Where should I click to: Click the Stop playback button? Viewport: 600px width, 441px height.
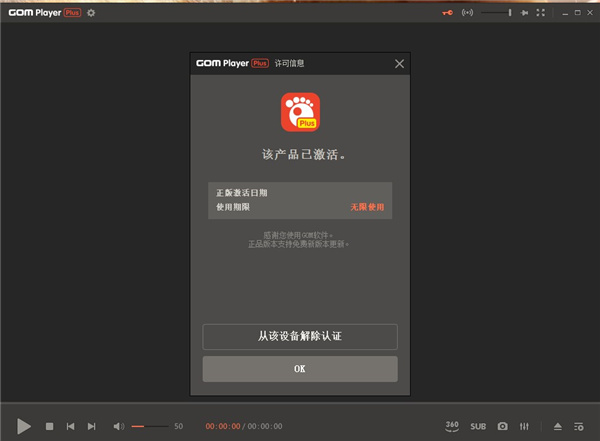(49, 426)
